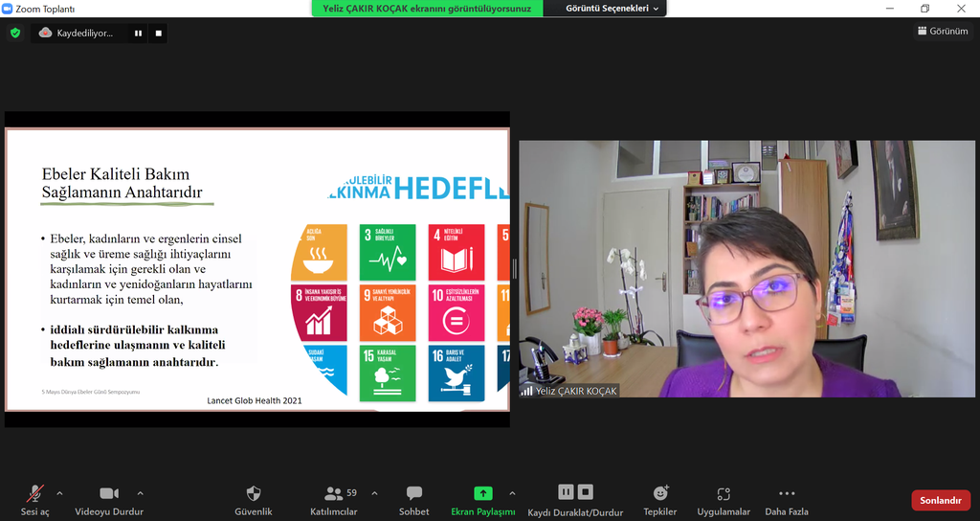Click SDG 9 Sanayi Yenilikçilik tile
This screenshot has width=980, height=521.
point(388,313)
